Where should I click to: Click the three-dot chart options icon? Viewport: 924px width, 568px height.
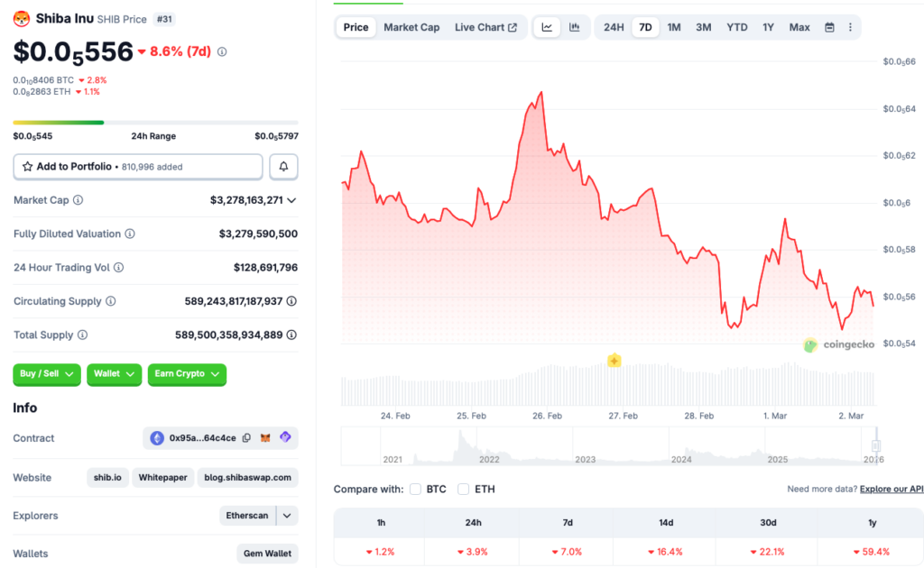click(x=850, y=27)
